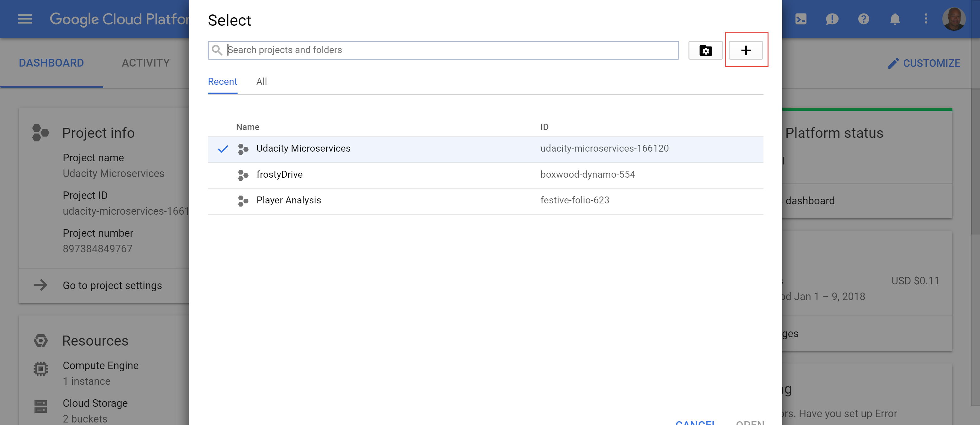Image resolution: width=980 pixels, height=425 pixels.
Task: Click the CUSTOMIZE button
Action: (x=924, y=63)
